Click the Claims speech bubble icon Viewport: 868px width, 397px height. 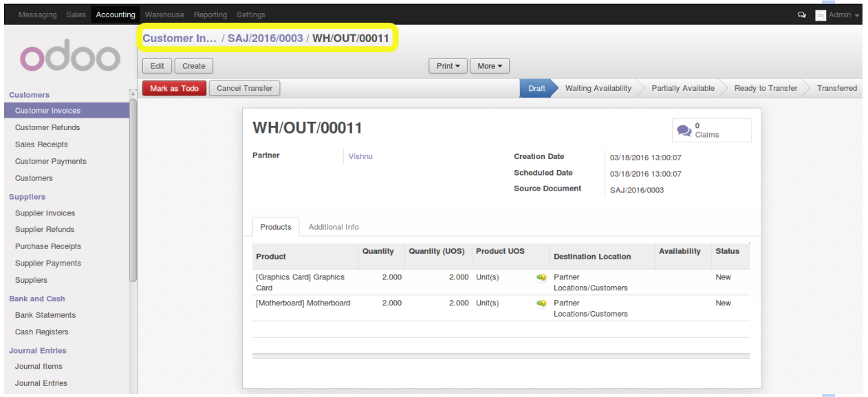[x=684, y=130]
